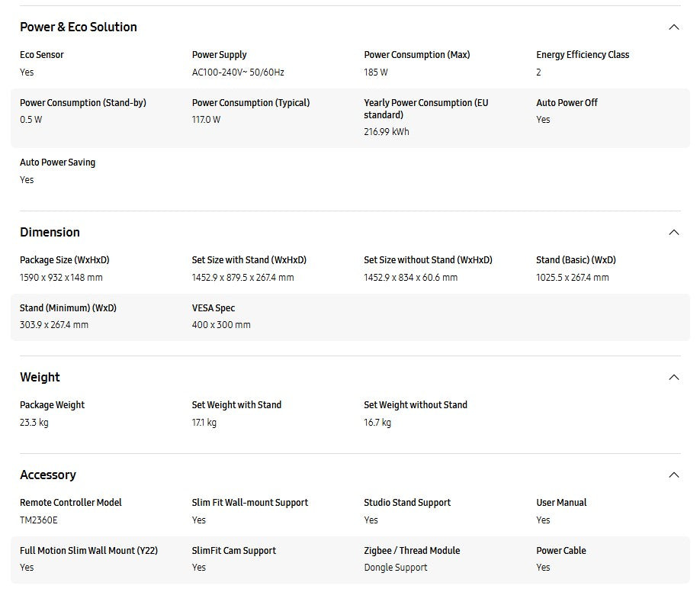Click the Accessory section heading
Viewport: 700px width, 589px height.
pyautogui.click(x=48, y=475)
